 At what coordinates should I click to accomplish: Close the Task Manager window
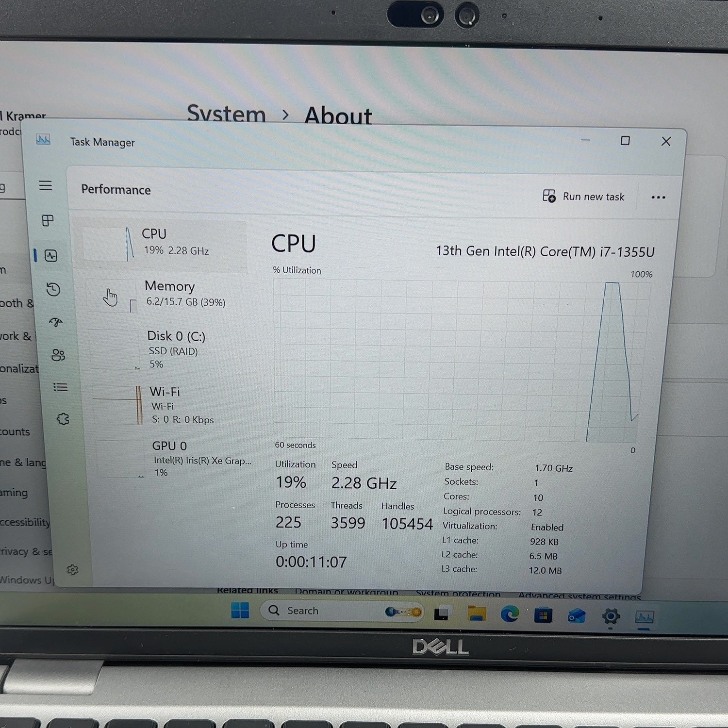tap(666, 141)
